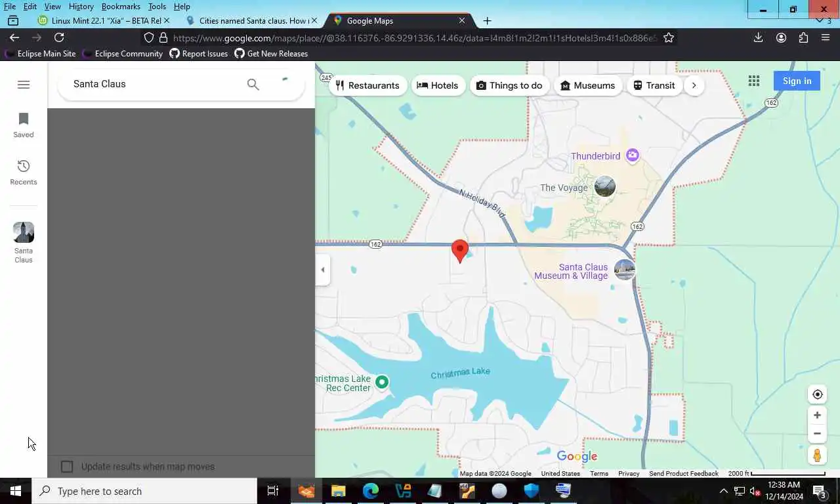
Task: Open the Google Maps hamburger menu
Action: coord(24,85)
